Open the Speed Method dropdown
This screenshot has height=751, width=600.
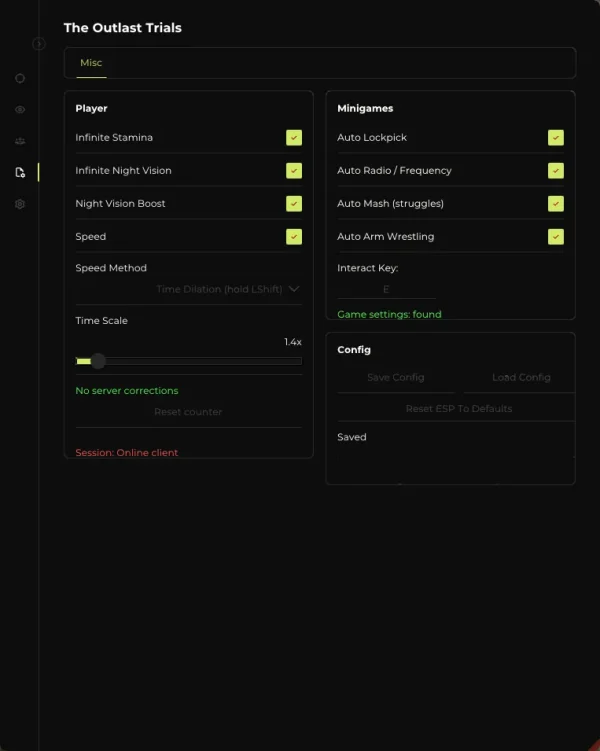pos(189,289)
